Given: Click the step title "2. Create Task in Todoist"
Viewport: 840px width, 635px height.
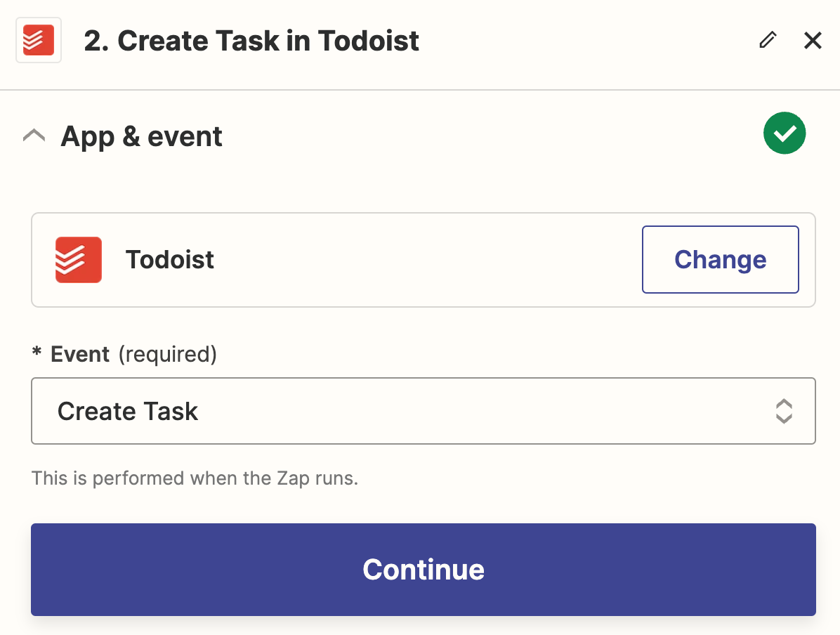Looking at the screenshot, I should [x=251, y=41].
